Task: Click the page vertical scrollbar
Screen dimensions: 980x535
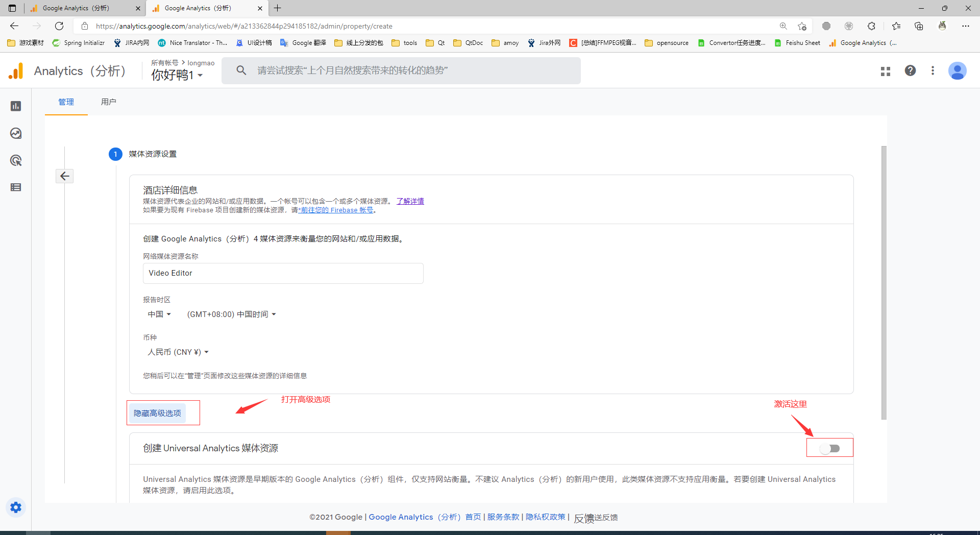Action: [x=884, y=283]
